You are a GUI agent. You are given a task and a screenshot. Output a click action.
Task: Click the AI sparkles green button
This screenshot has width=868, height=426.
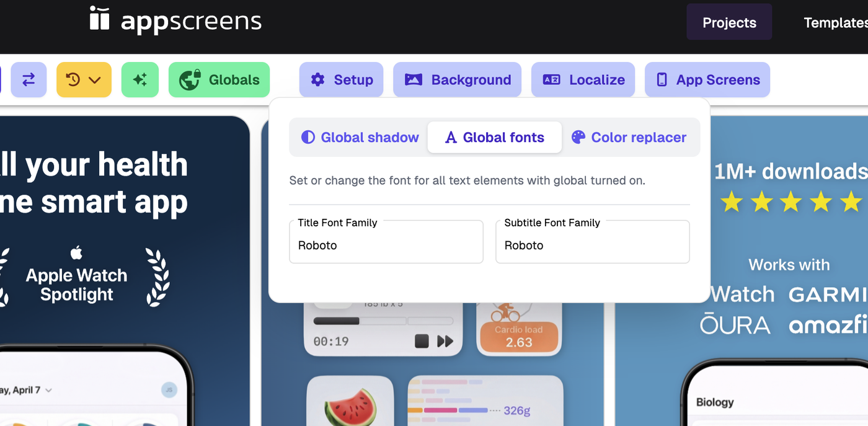tap(140, 80)
